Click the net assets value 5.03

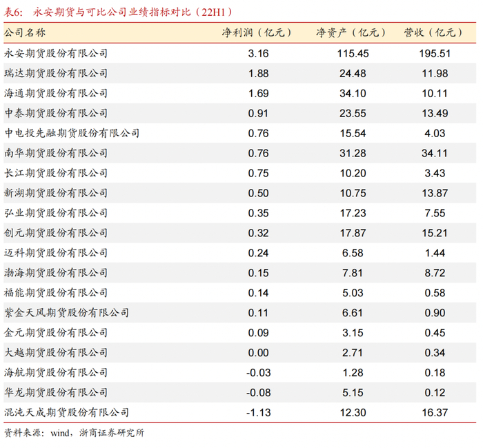click(353, 293)
